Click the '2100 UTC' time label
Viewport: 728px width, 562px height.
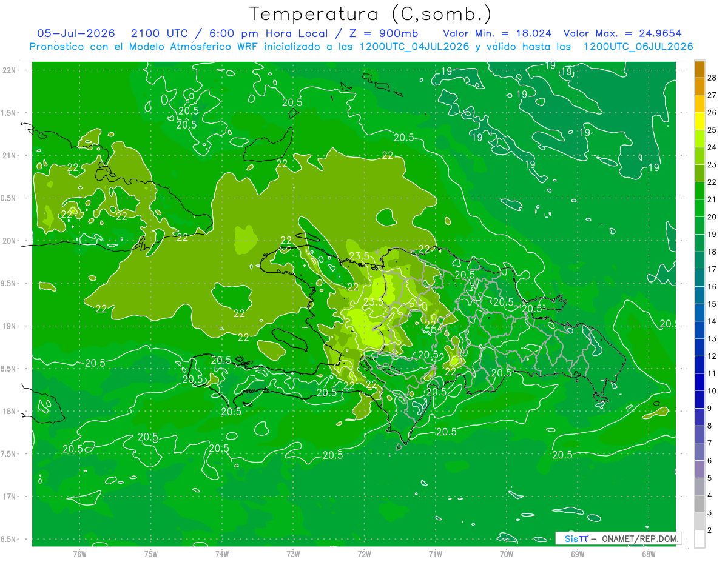159,33
